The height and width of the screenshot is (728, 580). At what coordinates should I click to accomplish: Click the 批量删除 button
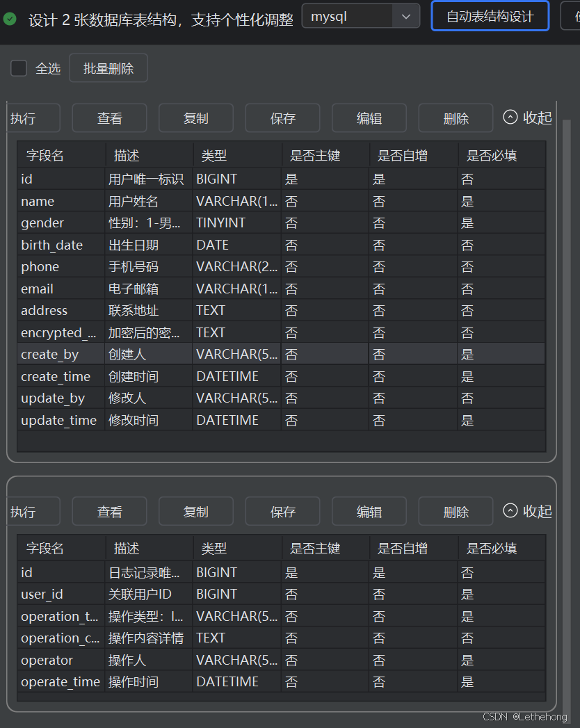coord(108,68)
